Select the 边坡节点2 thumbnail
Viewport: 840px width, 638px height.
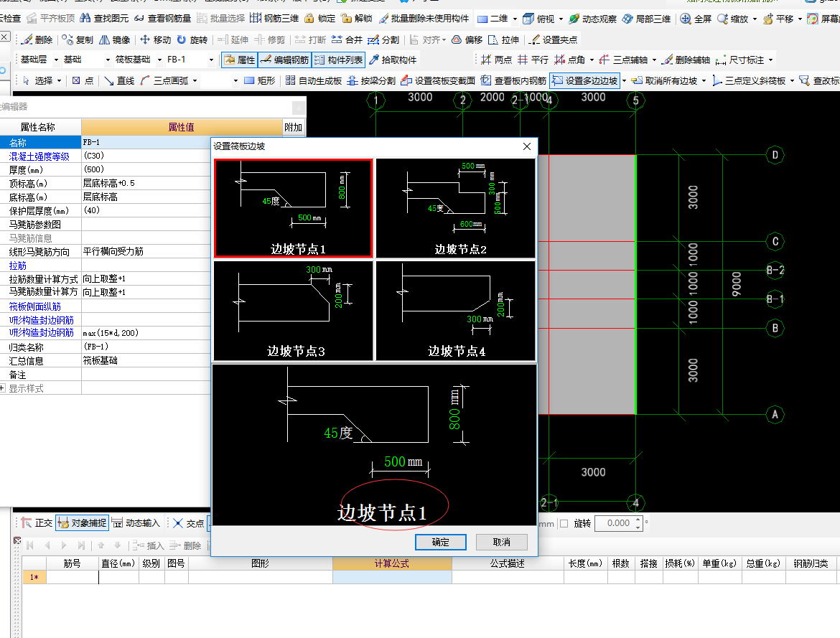point(456,208)
